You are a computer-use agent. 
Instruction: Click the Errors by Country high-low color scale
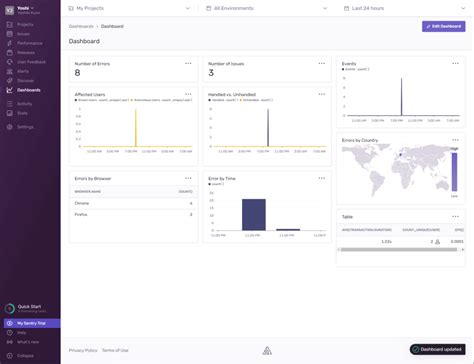click(x=454, y=172)
